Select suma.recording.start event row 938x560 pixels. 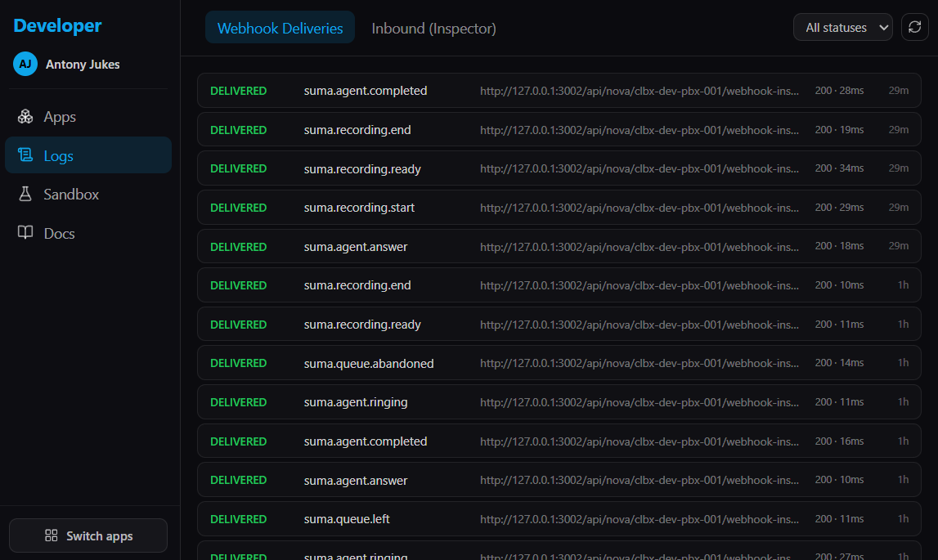559,208
